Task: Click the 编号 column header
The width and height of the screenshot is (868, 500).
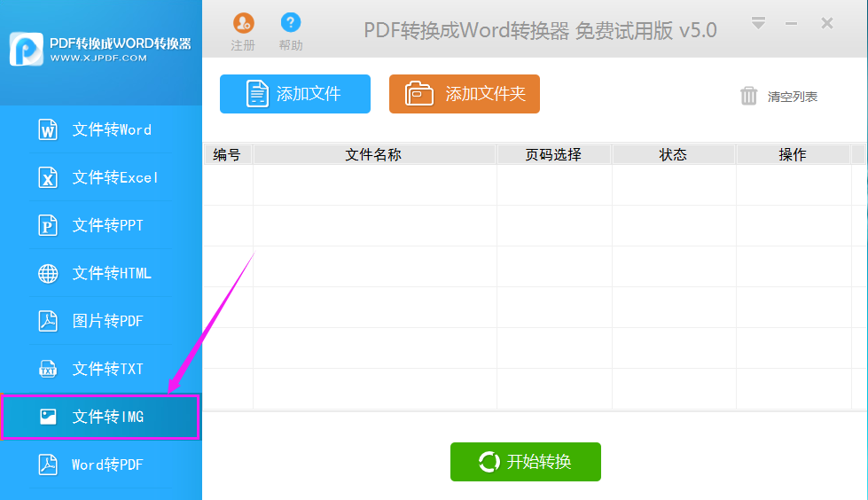Action: tap(227, 154)
